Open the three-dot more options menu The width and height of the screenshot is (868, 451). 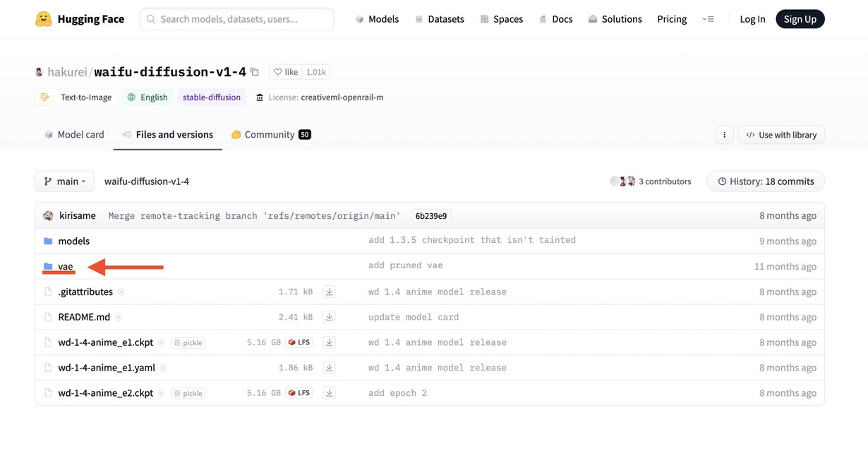tap(724, 135)
